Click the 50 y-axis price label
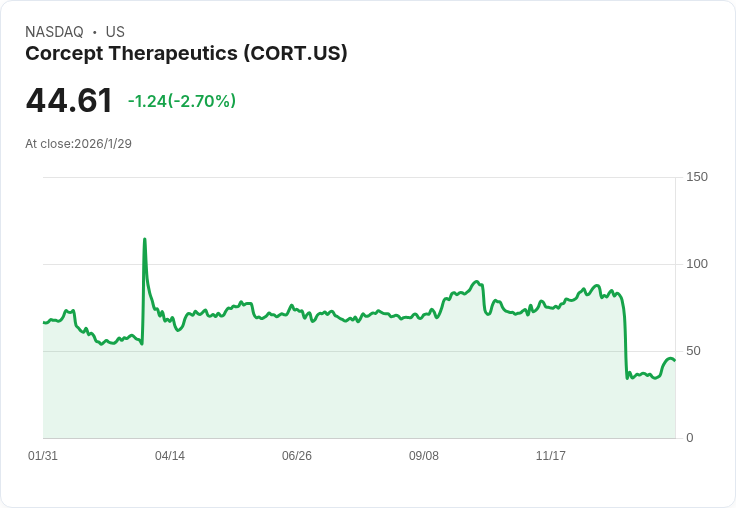 (693, 351)
